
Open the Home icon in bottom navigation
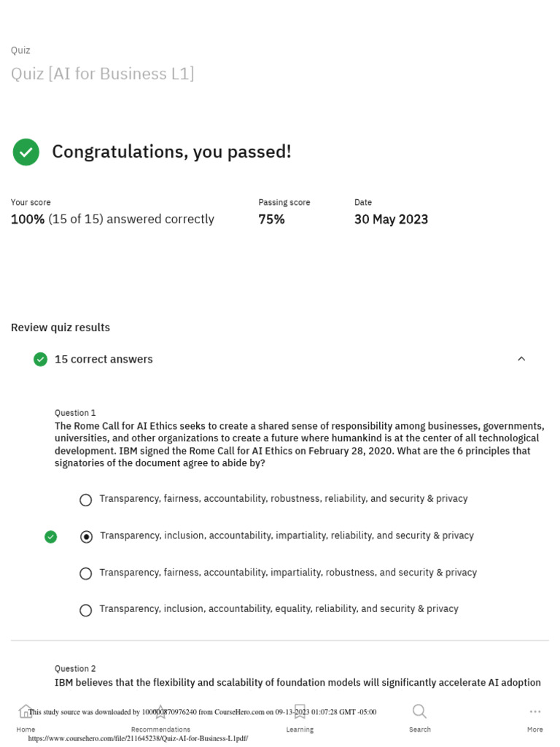tap(25, 711)
